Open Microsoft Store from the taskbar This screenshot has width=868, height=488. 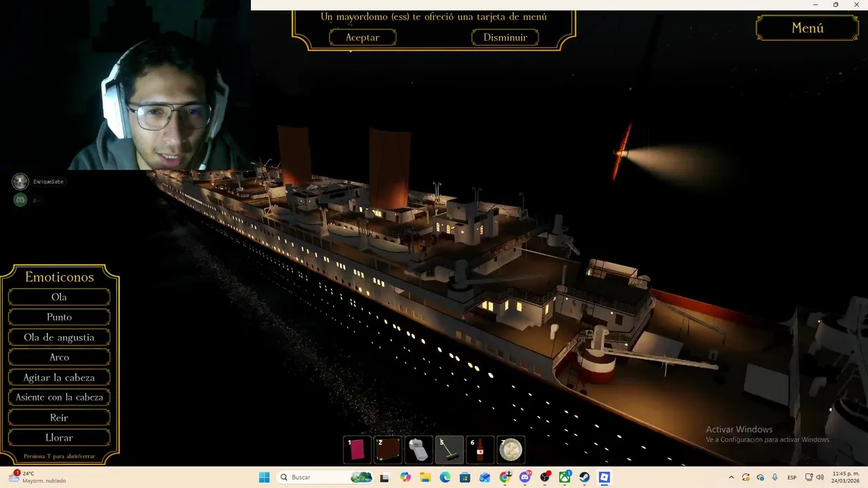click(x=465, y=477)
